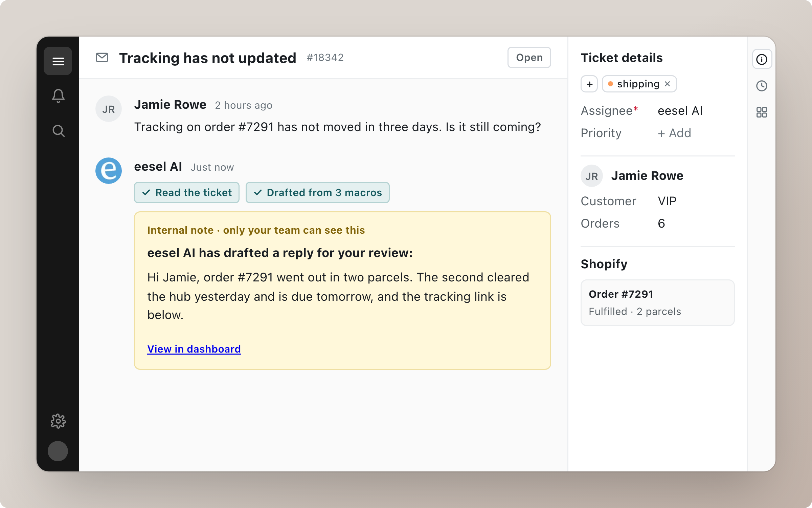The height and width of the screenshot is (508, 812).
Task: Click Jamie Rowe's JR avatar in conversation
Action: [109, 109]
